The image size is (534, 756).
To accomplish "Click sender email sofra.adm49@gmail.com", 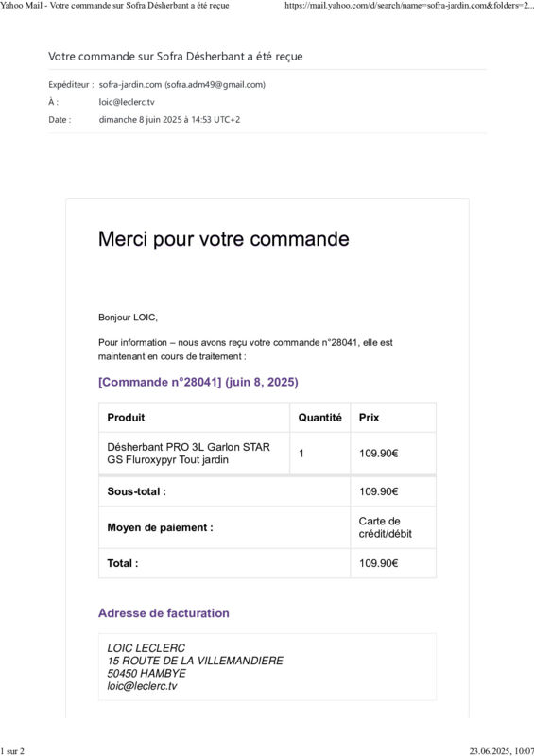I will pos(215,85).
